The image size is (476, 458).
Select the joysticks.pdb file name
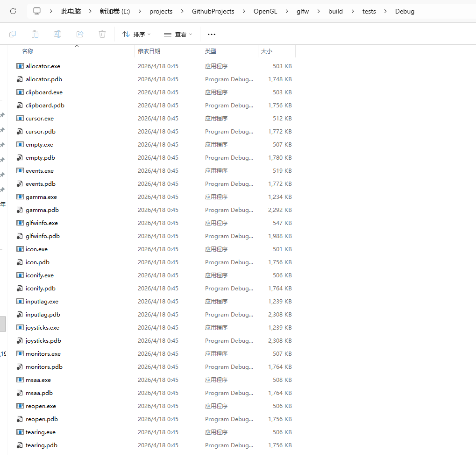tap(43, 341)
